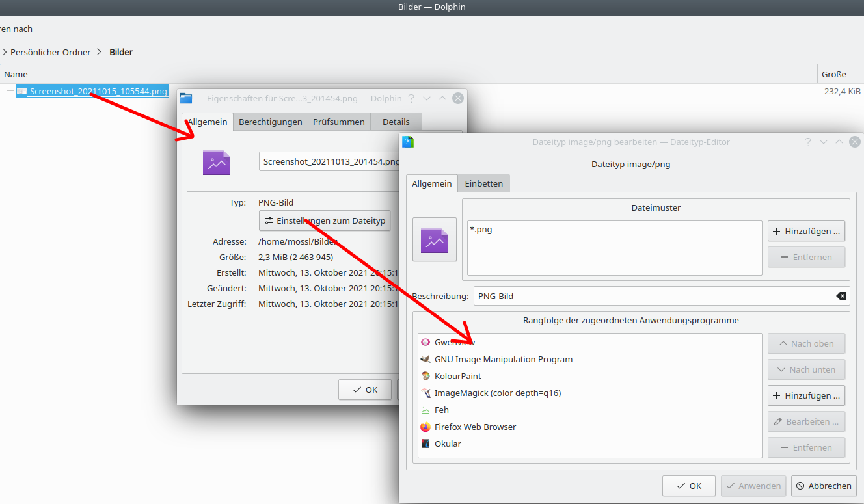The width and height of the screenshot is (864, 504).
Task: Select KolourPaint in the application list
Action: tap(457, 376)
